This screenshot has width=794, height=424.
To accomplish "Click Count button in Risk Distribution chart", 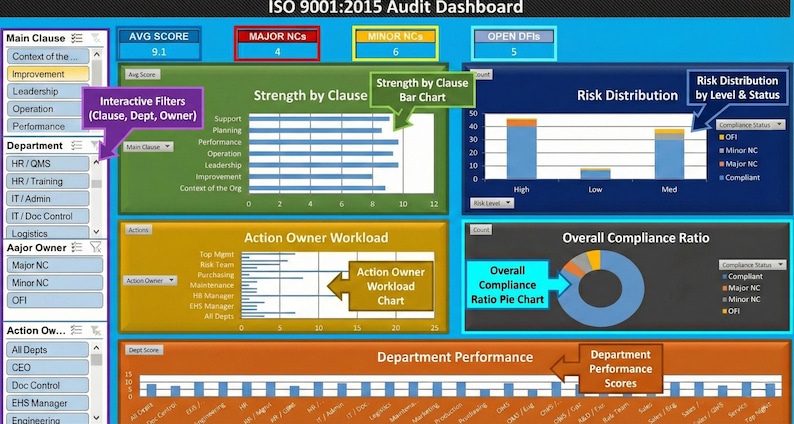I will pos(481,74).
